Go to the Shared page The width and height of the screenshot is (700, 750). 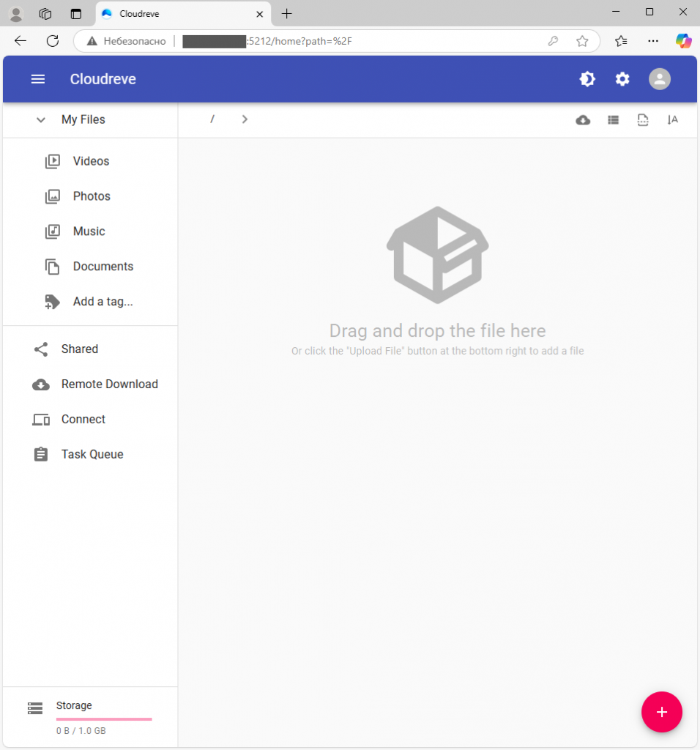(x=90, y=349)
